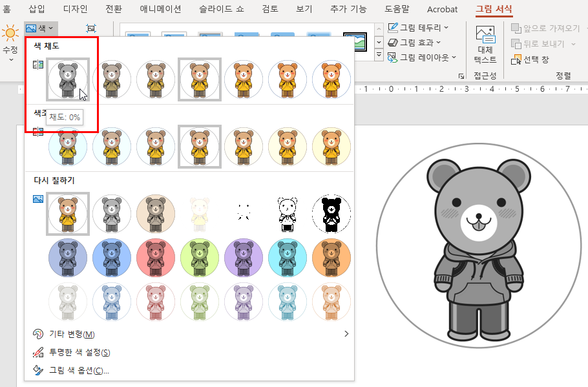Select the 0% saturation bear thumbnail
The image size is (588, 387).
68,79
